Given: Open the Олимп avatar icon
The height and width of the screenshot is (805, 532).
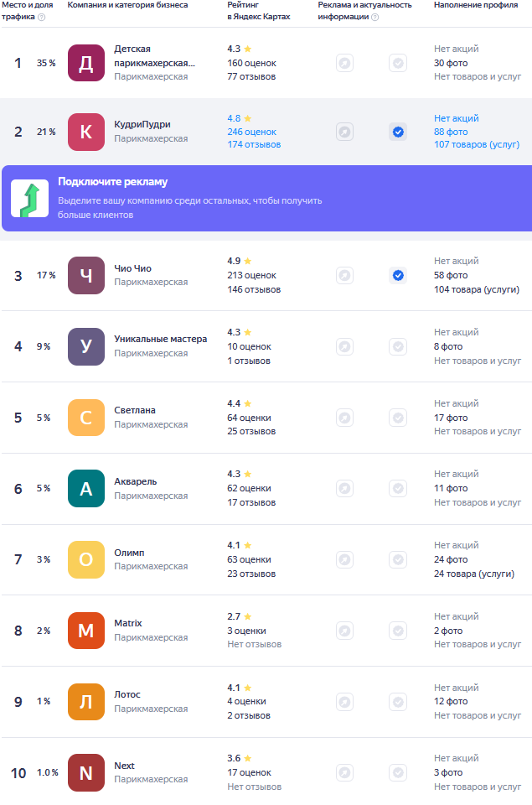Looking at the screenshot, I should (x=86, y=559).
